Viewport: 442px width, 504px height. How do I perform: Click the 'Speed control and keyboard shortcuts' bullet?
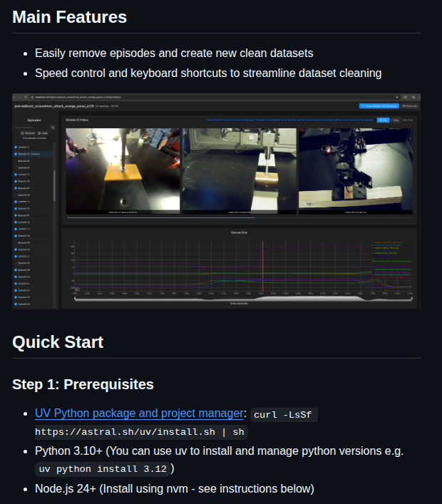coord(208,73)
